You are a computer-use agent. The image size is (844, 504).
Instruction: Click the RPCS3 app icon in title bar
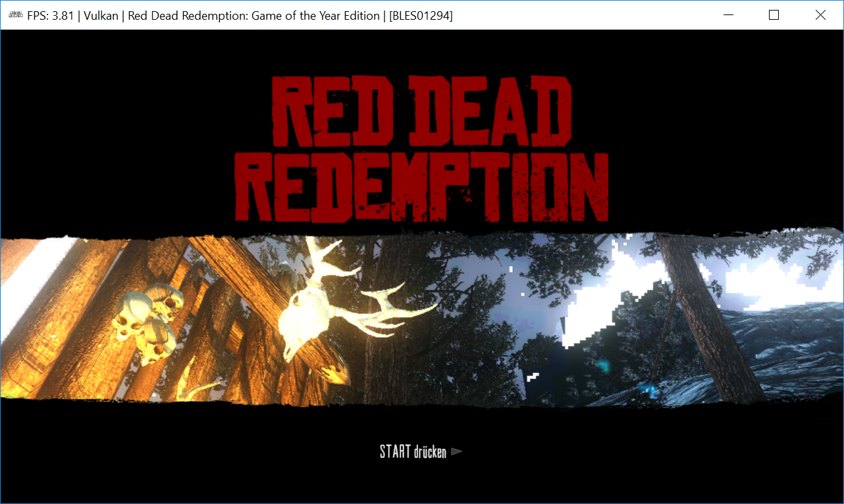15,15
